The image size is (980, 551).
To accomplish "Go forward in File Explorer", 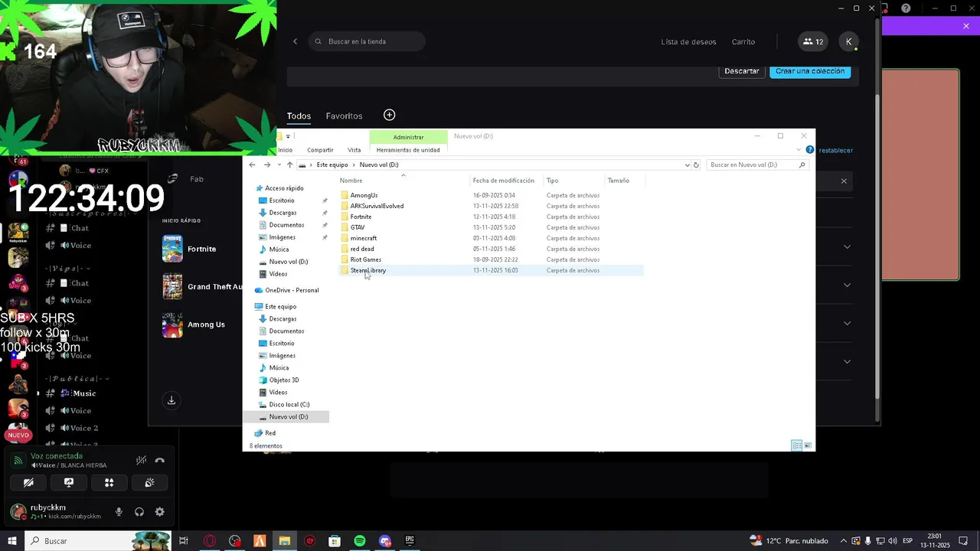I will coord(266,165).
